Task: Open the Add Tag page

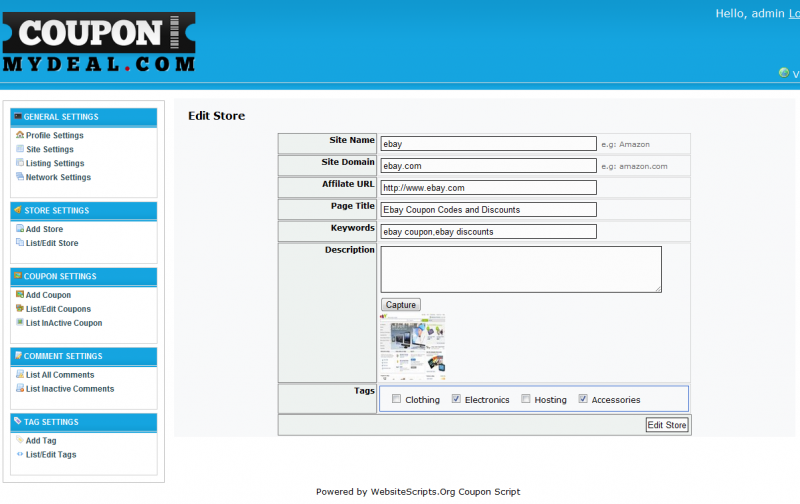Action: (x=41, y=440)
